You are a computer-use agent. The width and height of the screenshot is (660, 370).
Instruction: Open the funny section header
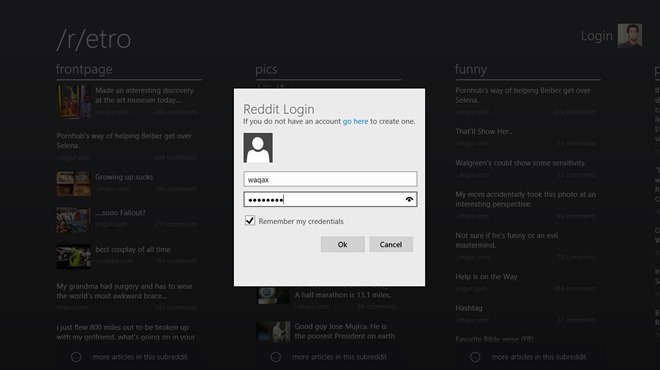[x=471, y=69]
